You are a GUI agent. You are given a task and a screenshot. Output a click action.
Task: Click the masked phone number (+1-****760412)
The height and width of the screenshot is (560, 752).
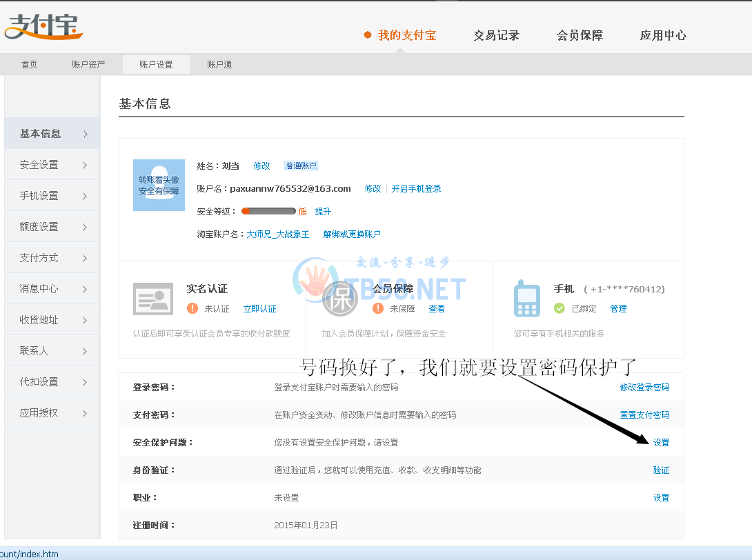[x=624, y=289]
